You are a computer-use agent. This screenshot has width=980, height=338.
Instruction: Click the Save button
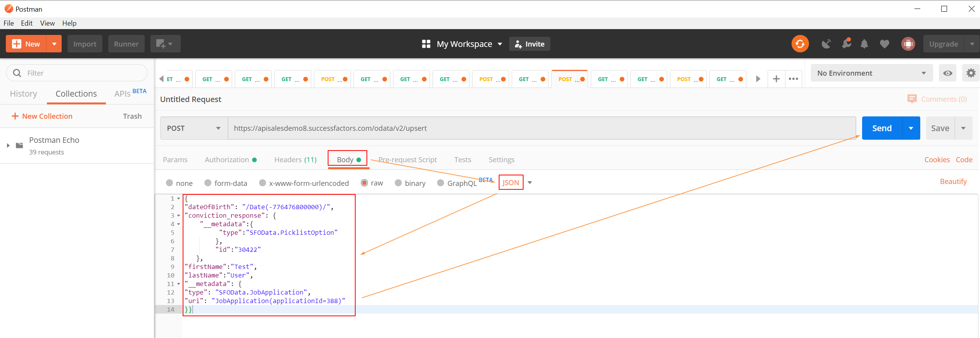click(x=940, y=128)
